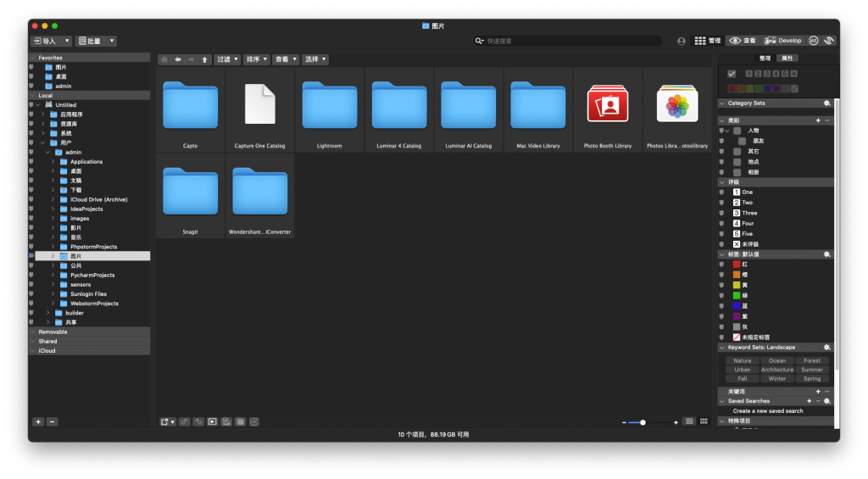Collapse the admin folder under 用户

[x=47, y=153]
